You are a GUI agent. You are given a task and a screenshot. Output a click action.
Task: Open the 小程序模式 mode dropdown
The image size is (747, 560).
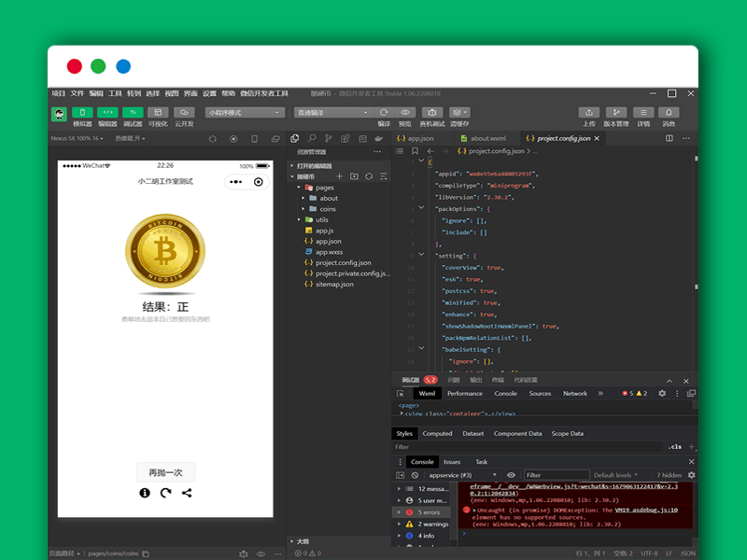pos(245,112)
